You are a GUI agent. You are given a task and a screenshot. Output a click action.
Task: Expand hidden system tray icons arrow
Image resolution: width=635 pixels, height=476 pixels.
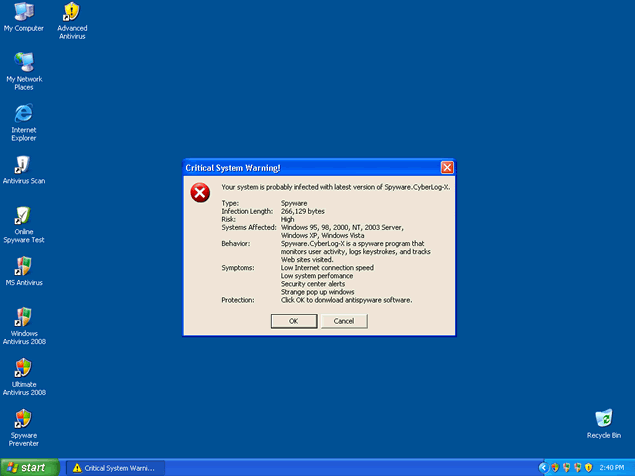(543, 467)
